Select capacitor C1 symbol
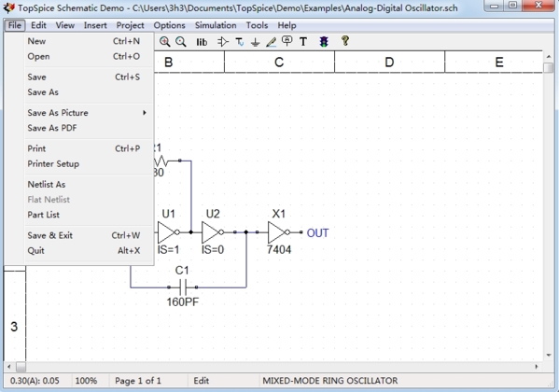 pyautogui.click(x=183, y=287)
